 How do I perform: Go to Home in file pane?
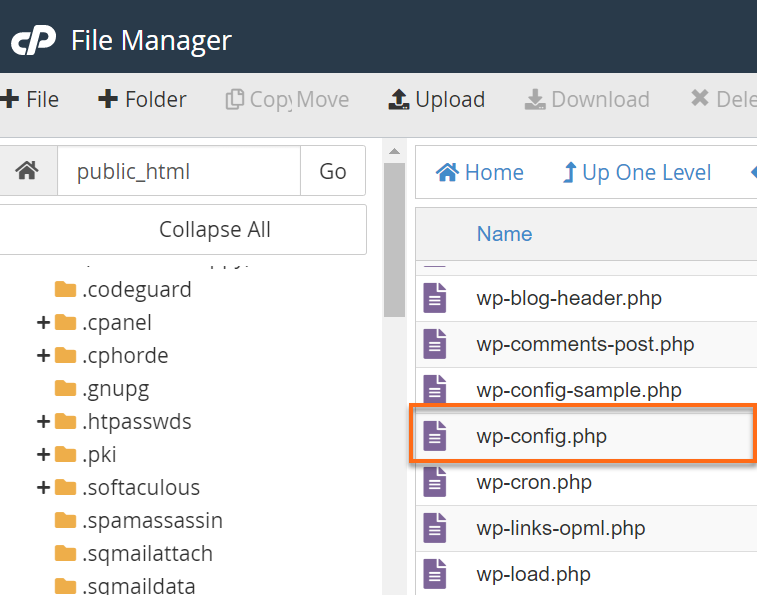480,172
